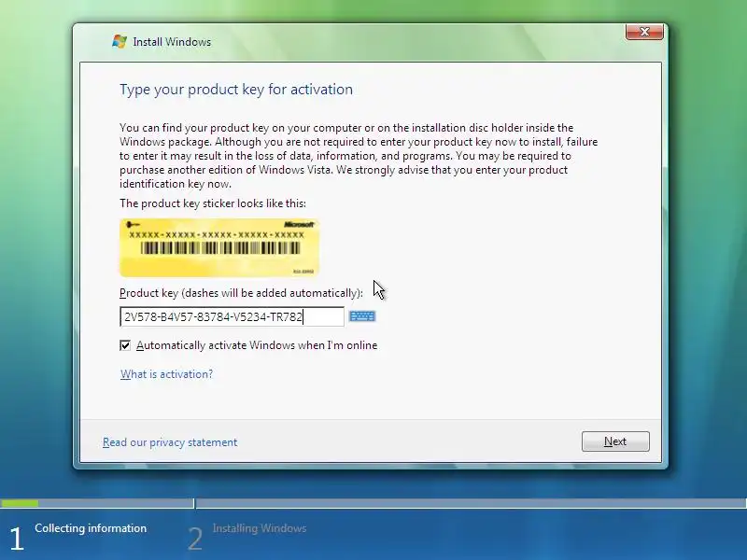Click the Product key (dashes will be added automatically) label

pyautogui.click(x=241, y=293)
